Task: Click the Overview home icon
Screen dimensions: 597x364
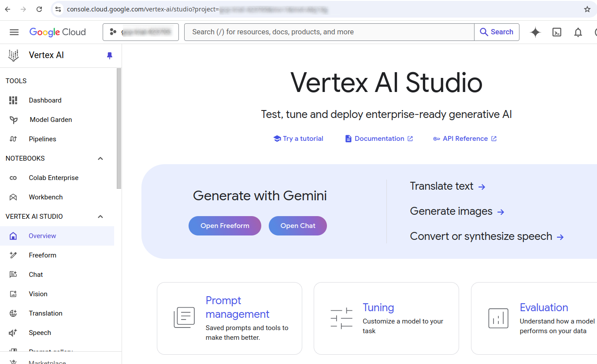Action: [13, 236]
